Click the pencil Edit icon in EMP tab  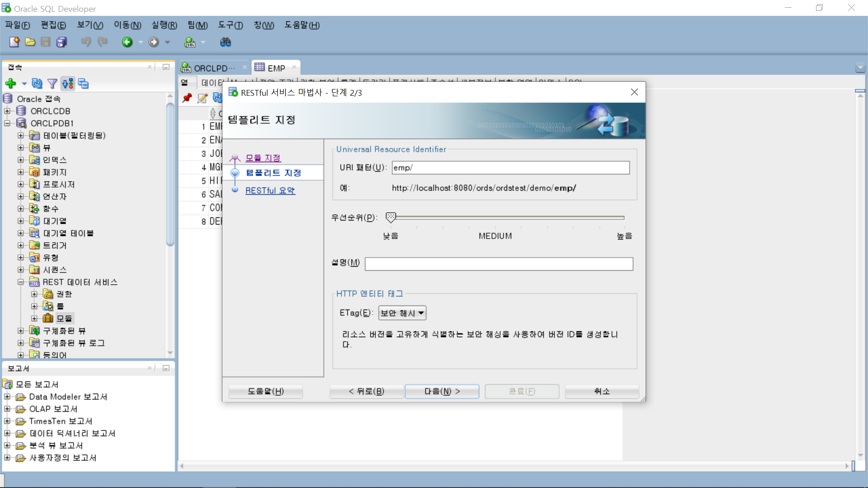(203, 98)
